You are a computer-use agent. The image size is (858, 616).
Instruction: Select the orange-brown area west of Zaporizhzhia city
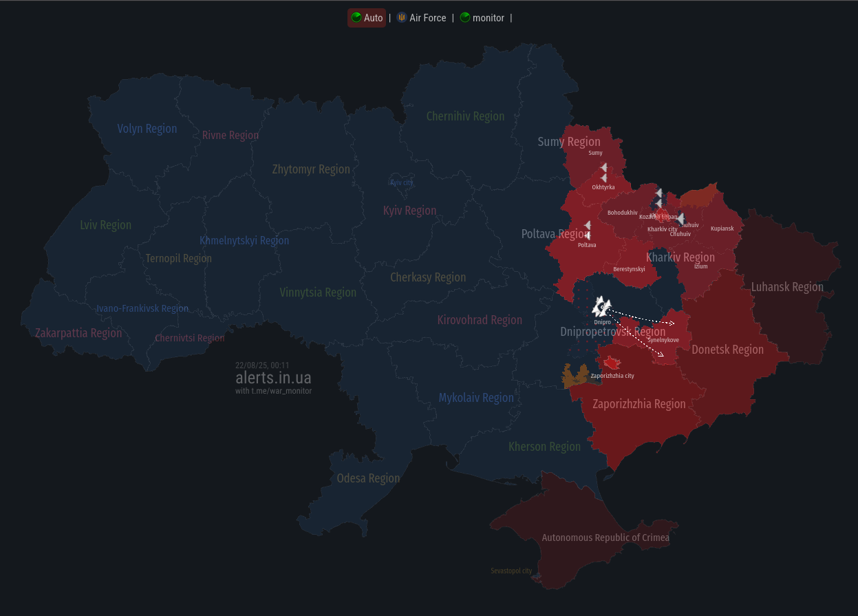575,376
